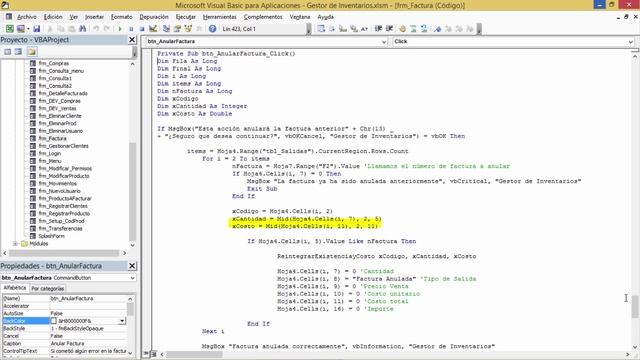The width and height of the screenshot is (640, 360).
Task: Select the ControlTipText property row
Action: (x=64, y=351)
